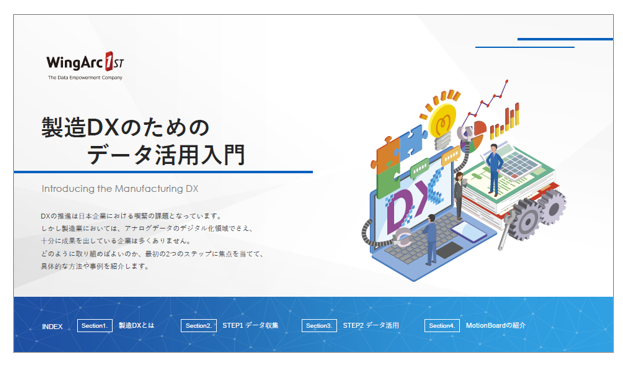Click paragraph line starting しかし製造業においては
This screenshot has height=366, width=623.
click(x=147, y=229)
